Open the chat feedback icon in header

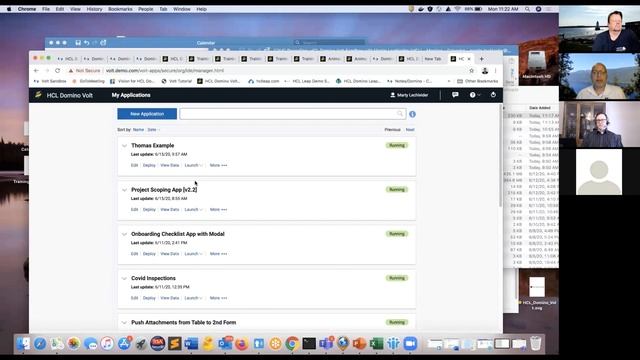point(455,95)
